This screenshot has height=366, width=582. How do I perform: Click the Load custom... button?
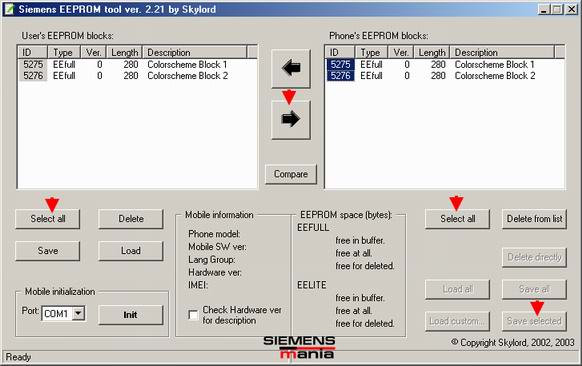tap(457, 321)
